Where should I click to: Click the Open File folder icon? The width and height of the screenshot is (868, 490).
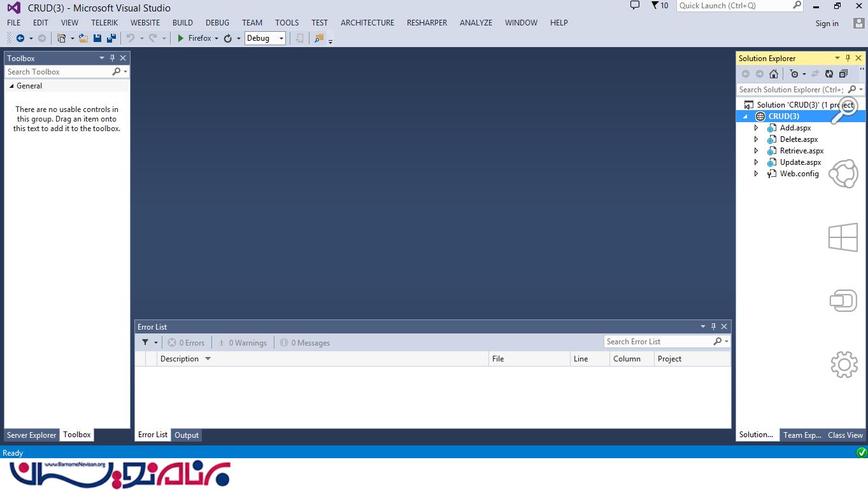coord(83,38)
